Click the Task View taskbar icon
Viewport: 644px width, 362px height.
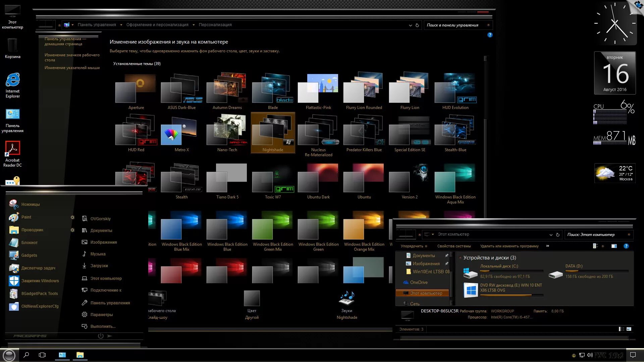42,355
